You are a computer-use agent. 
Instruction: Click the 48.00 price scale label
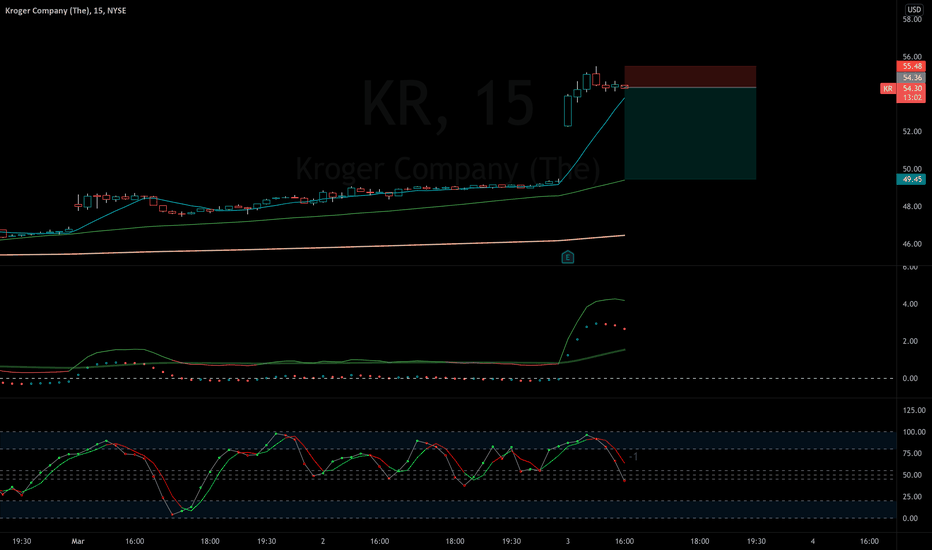pyautogui.click(x=912, y=206)
